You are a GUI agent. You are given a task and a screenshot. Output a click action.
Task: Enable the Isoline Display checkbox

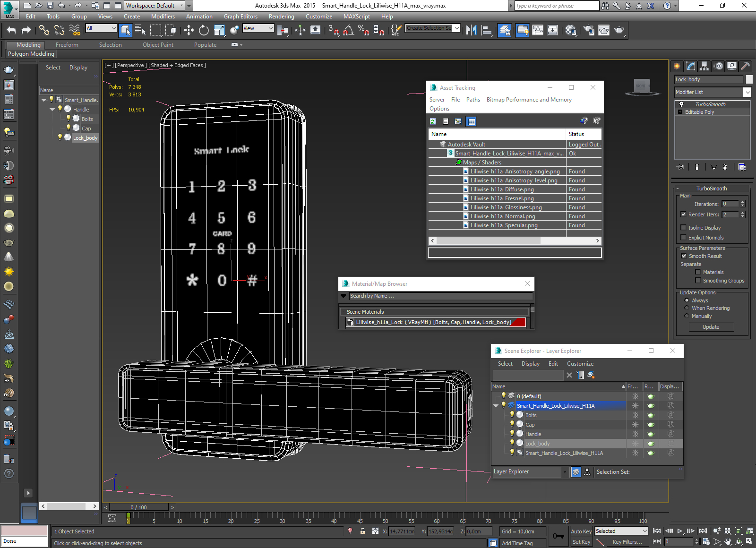pyautogui.click(x=683, y=228)
